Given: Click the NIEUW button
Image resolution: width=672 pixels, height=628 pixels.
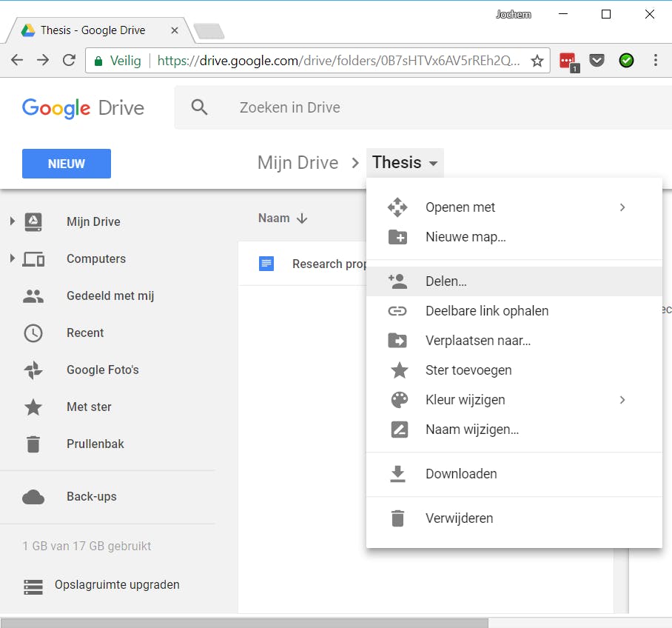Looking at the screenshot, I should [x=67, y=164].
